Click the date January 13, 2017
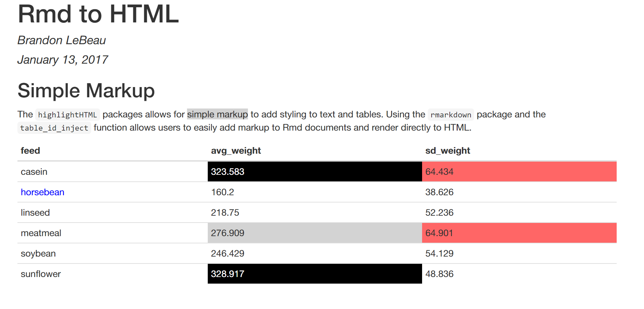644x309 pixels. click(x=63, y=60)
